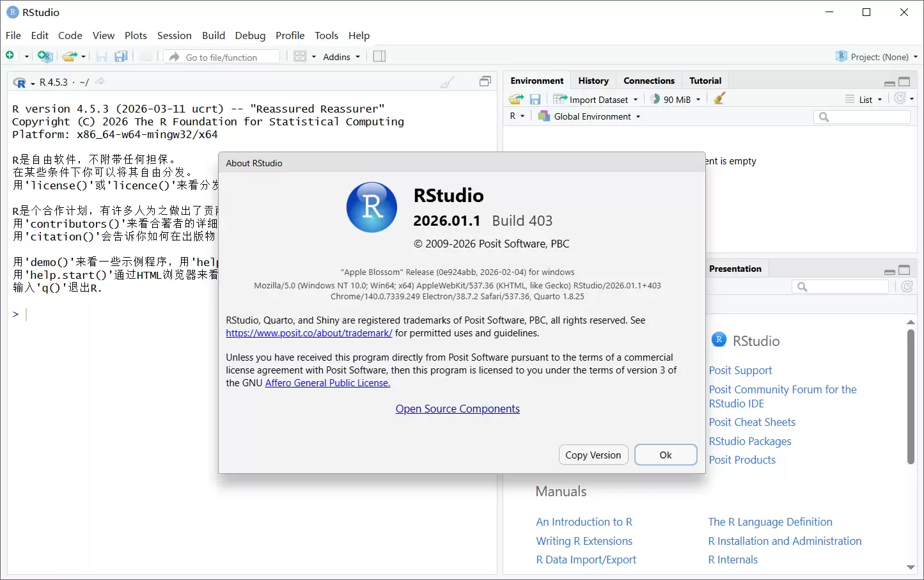Screen dimensions: 924x580
Task: Open the RStudio Packages link
Action: point(750,441)
